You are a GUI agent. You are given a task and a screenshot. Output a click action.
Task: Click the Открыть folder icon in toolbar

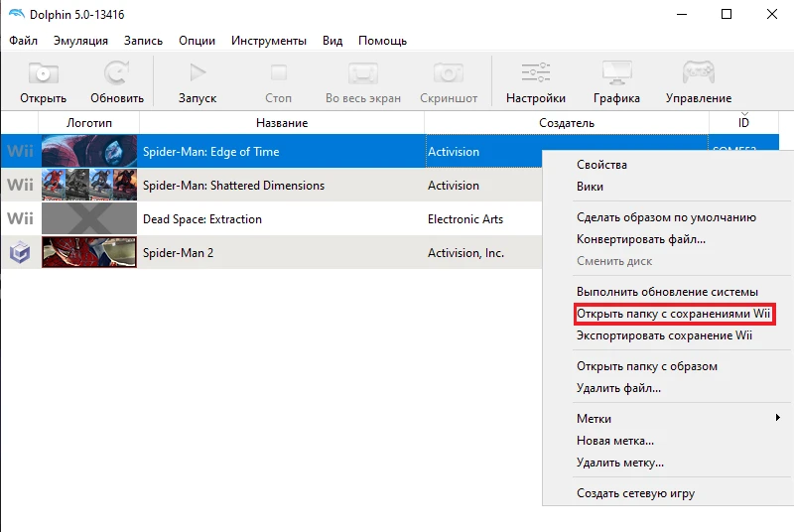coord(43,73)
